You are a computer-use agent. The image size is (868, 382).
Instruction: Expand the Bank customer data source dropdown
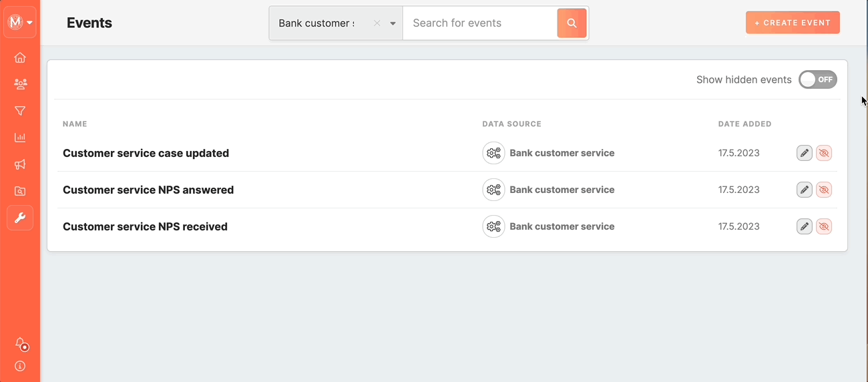[393, 23]
